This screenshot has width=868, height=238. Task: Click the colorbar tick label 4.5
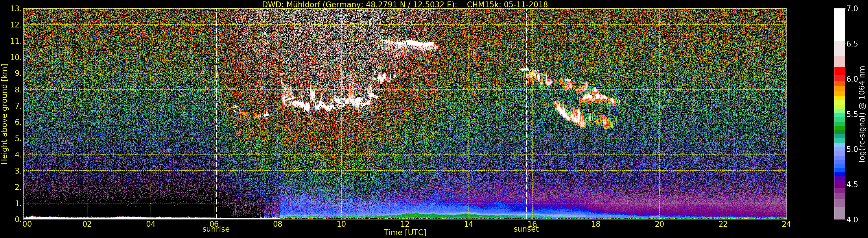pyautogui.click(x=852, y=185)
